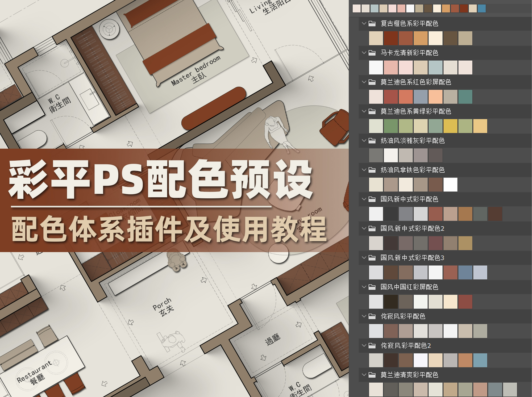Select the 侘寂风彩平配色2 group name

[406, 345]
